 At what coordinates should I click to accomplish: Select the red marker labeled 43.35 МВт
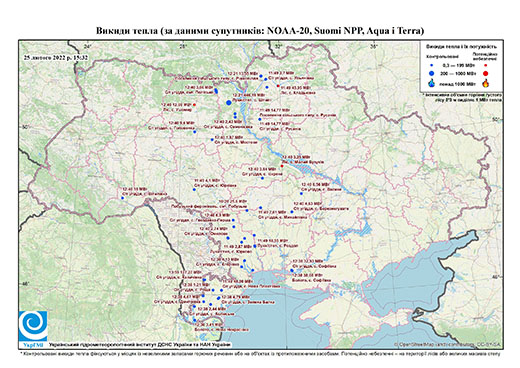[278, 86]
